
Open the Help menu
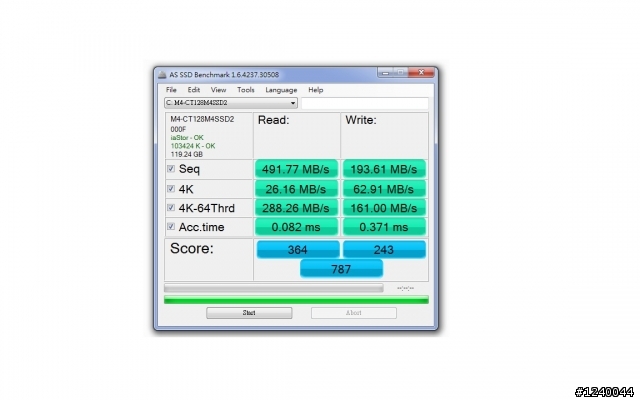pos(316,90)
